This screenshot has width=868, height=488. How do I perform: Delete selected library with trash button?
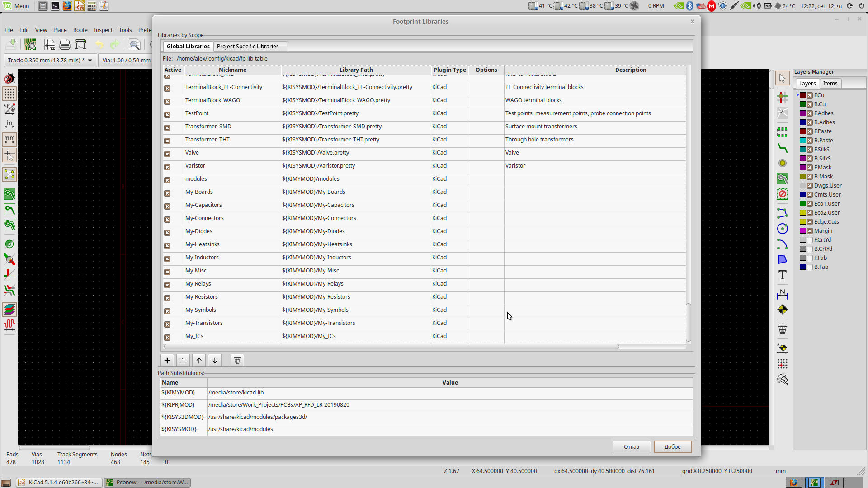tap(237, 361)
